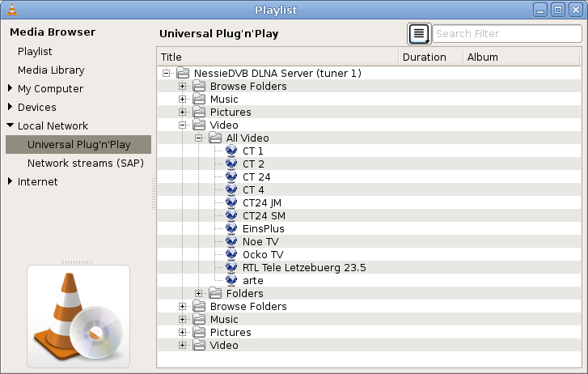Click the globe icon beside CT24 JM

coord(231,202)
